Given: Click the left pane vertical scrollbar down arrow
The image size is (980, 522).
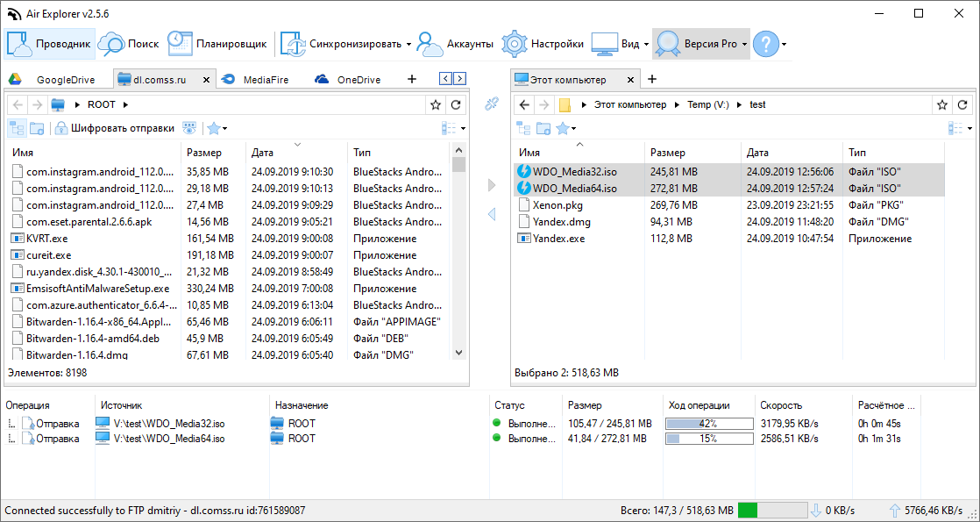Looking at the screenshot, I should click(458, 353).
